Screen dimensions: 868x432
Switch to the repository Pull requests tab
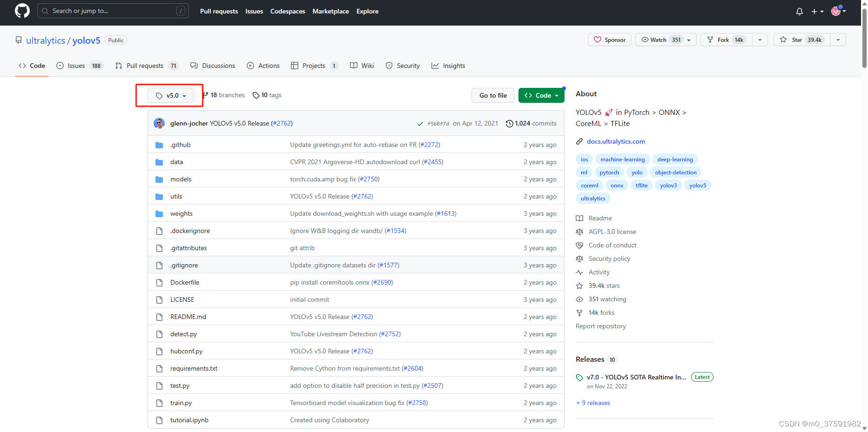[147, 66]
